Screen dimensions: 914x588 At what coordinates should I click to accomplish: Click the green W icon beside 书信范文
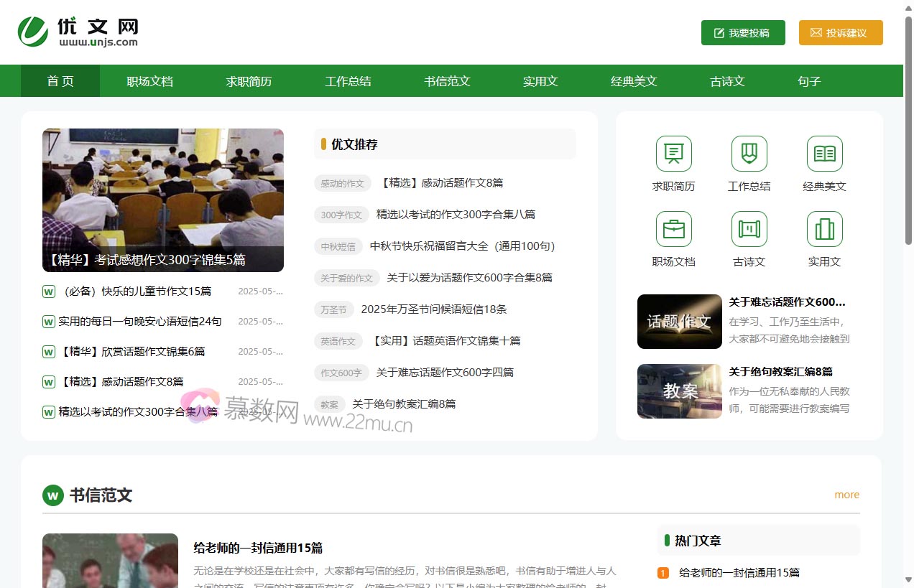point(52,495)
